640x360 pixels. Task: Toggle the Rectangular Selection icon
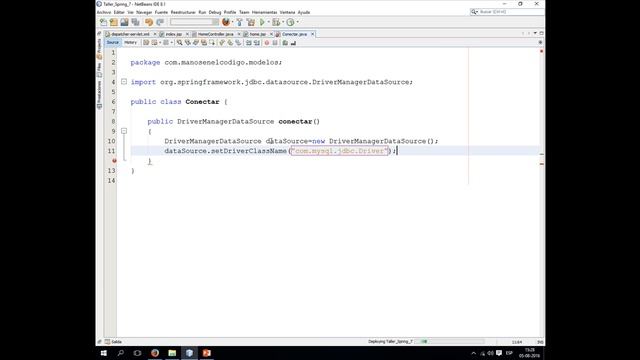pos(212,42)
